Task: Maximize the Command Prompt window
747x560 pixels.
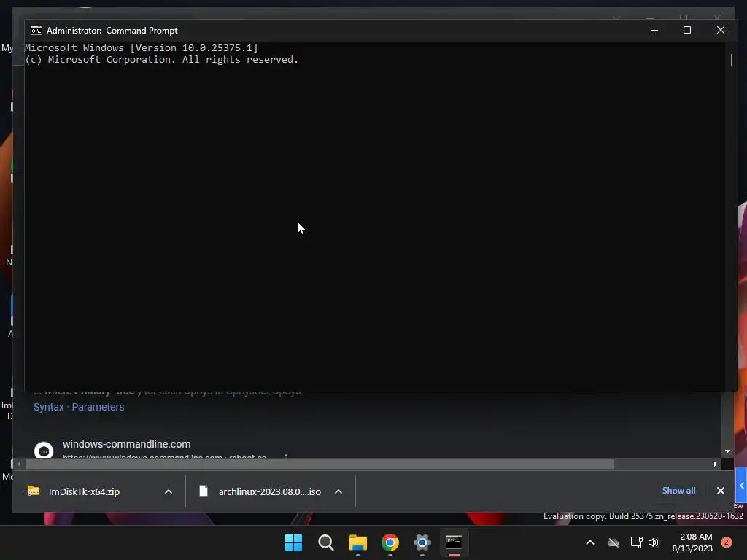Action: click(x=687, y=30)
